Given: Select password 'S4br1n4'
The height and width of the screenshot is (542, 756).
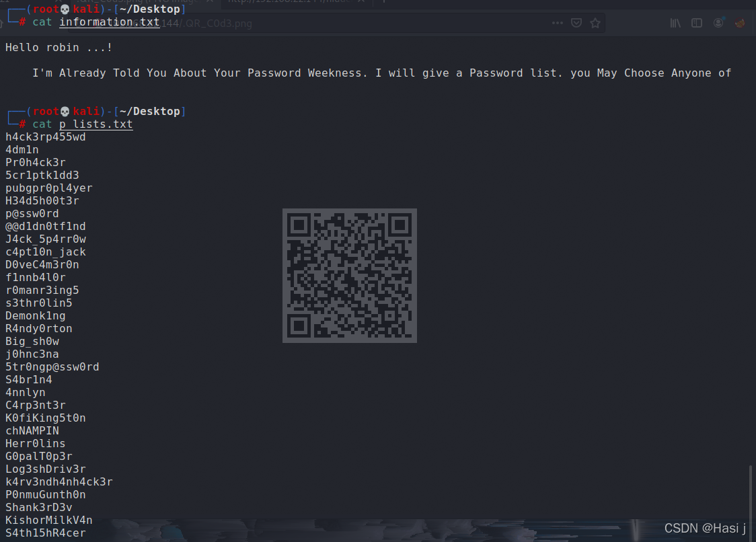Looking at the screenshot, I should coord(28,380).
